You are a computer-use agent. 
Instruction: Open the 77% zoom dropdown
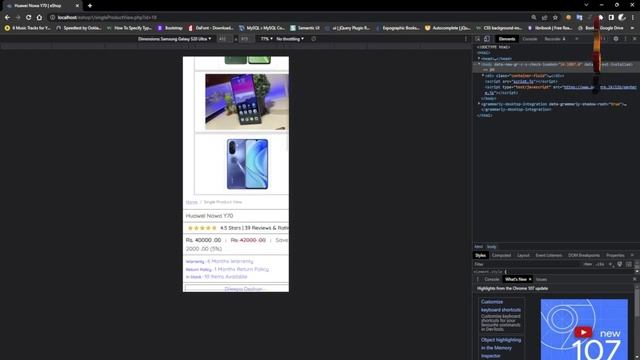267,39
